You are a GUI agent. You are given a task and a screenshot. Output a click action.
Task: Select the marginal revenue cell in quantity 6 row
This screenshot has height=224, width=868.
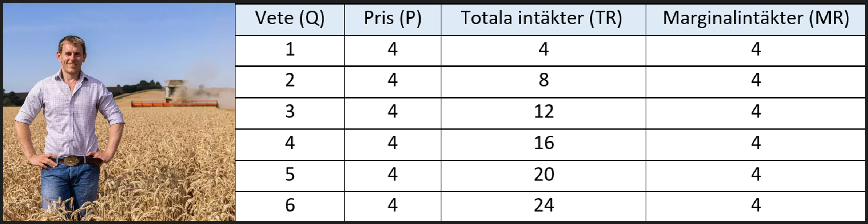[756, 205]
